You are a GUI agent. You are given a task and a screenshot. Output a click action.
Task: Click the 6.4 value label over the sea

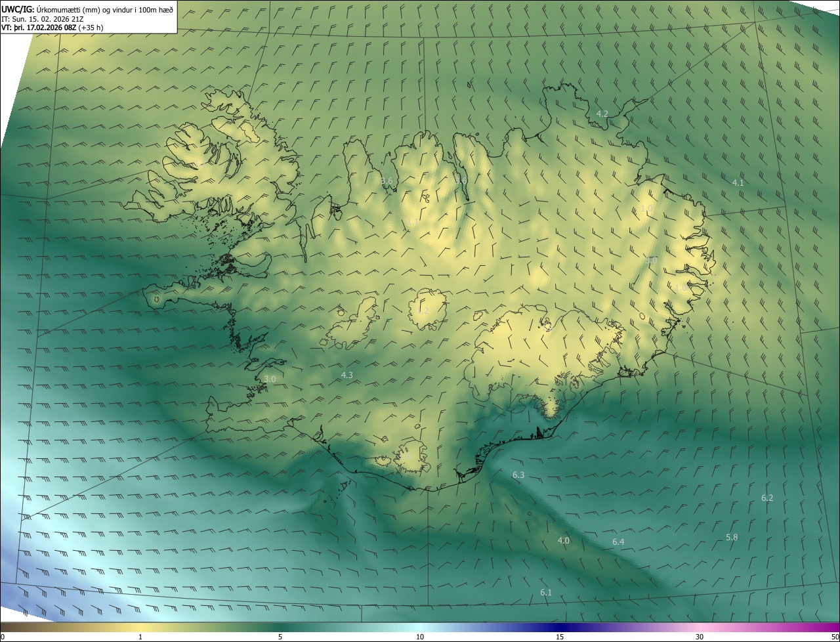pos(618,542)
